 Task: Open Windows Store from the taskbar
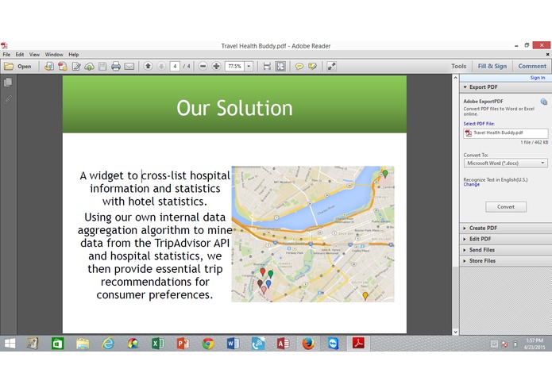point(57,343)
